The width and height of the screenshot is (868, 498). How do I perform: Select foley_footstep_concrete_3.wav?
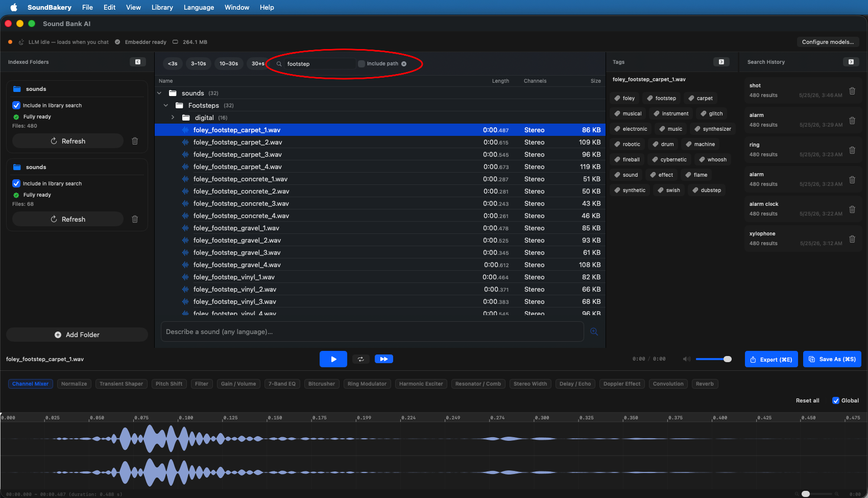(x=380, y=203)
